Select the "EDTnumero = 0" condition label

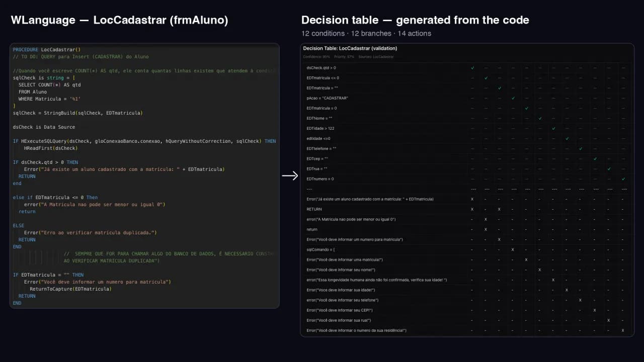(x=320, y=179)
